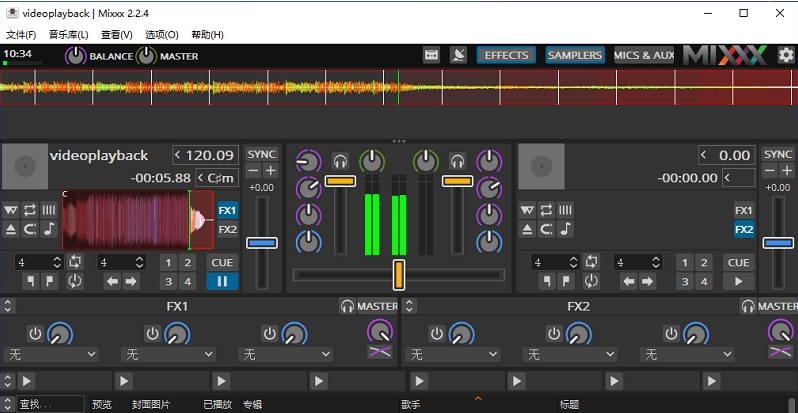Collapse the FX1 unit expander arrows
798x413 pixels.
tap(8, 305)
